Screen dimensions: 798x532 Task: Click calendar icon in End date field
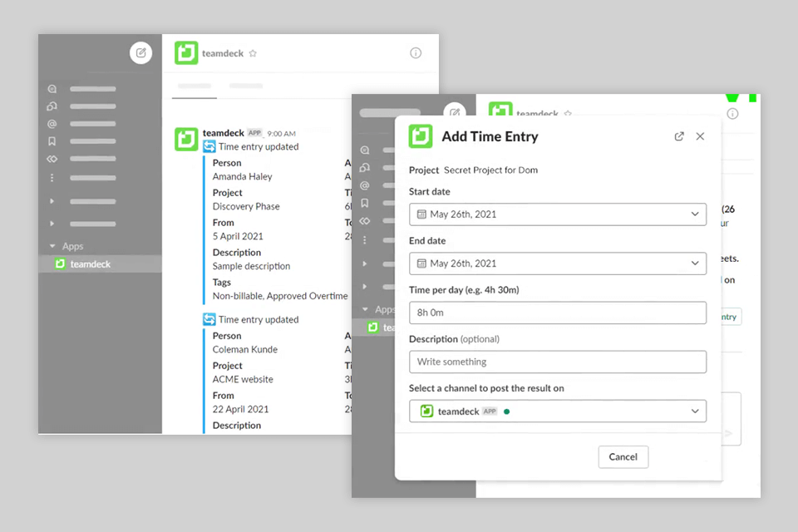point(421,264)
